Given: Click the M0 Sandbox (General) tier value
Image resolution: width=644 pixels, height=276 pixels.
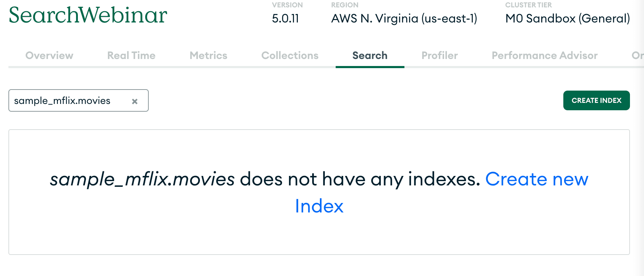Looking at the screenshot, I should [567, 19].
